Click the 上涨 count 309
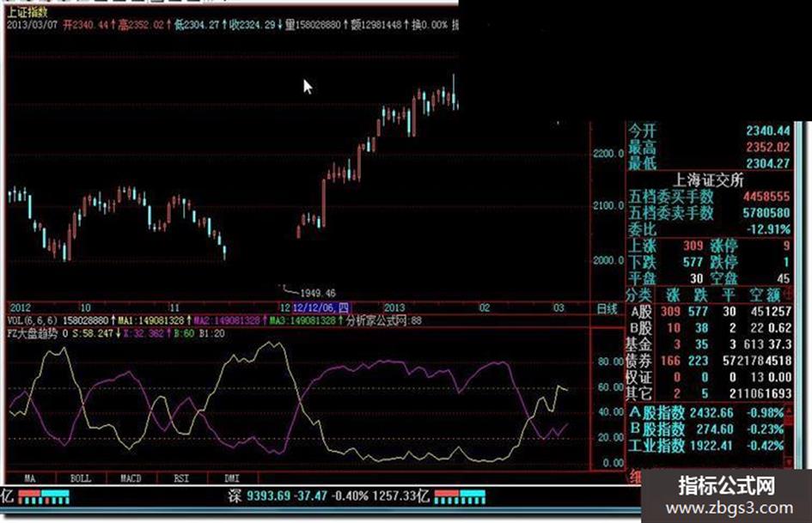This screenshot has width=812, height=523. coord(693,246)
